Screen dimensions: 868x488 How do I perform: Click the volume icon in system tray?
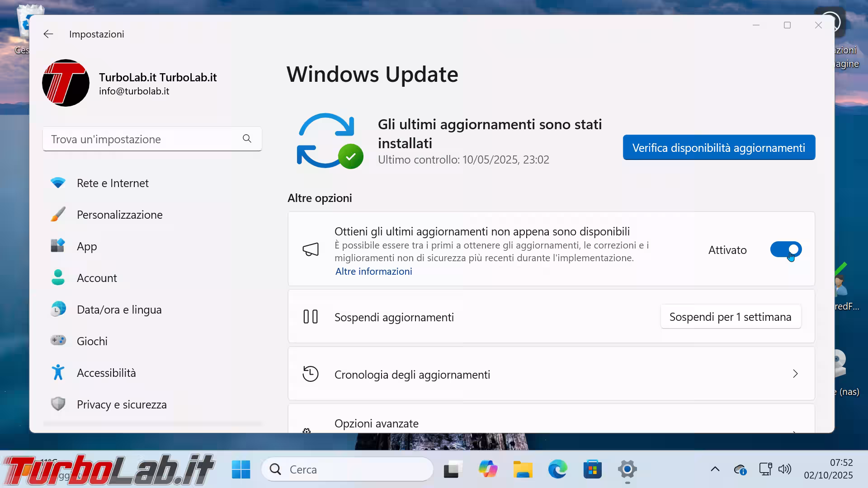click(x=784, y=469)
